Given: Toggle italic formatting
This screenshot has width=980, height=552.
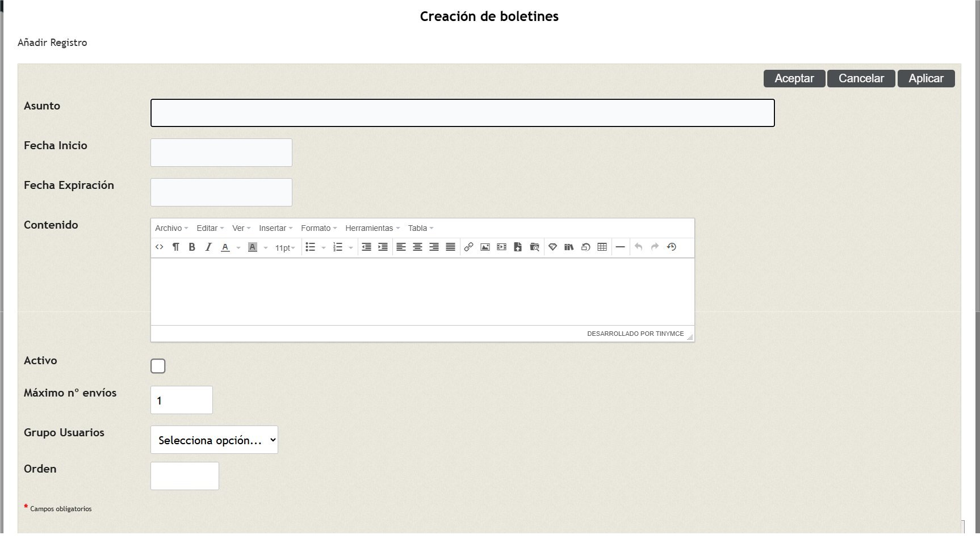Looking at the screenshot, I should [208, 247].
